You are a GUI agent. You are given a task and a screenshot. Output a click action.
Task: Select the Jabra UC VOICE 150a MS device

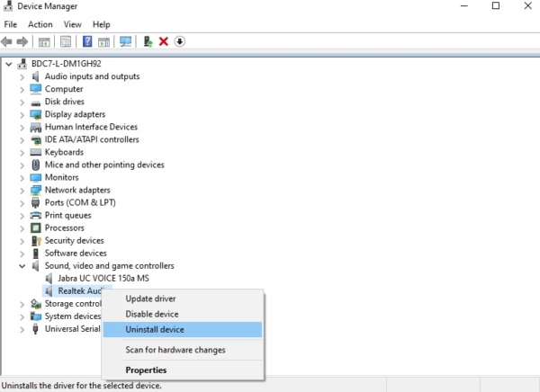pyautogui.click(x=103, y=279)
